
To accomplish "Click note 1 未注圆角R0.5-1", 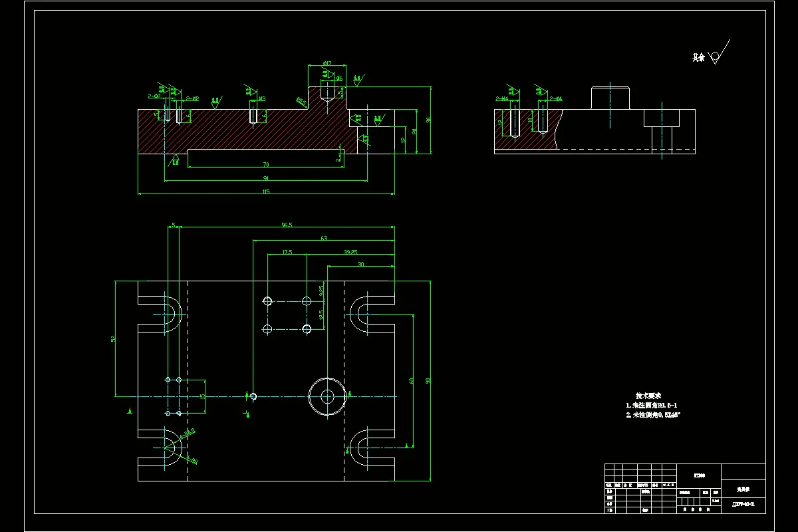I will coord(652,405).
